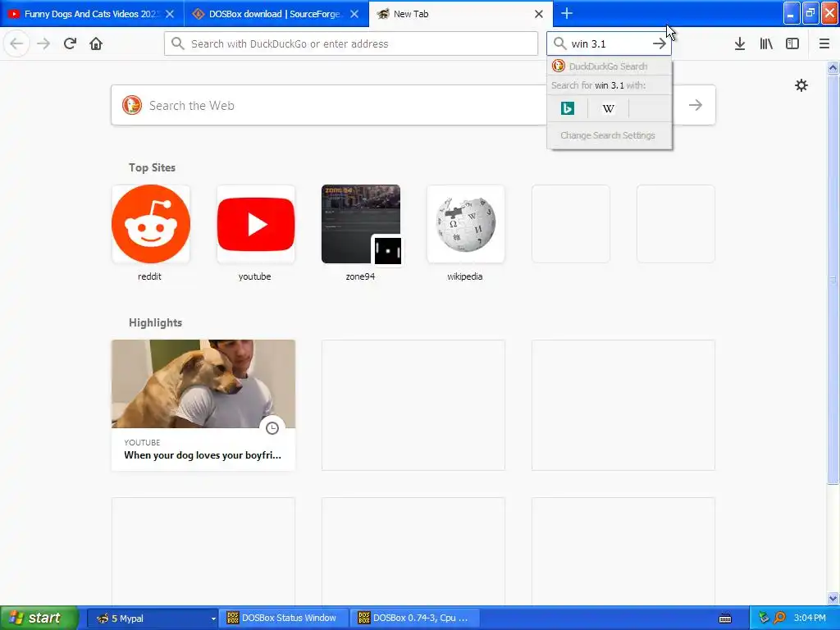Open the hamburger application menu
This screenshot has width=840, height=630.
(824, 43)
